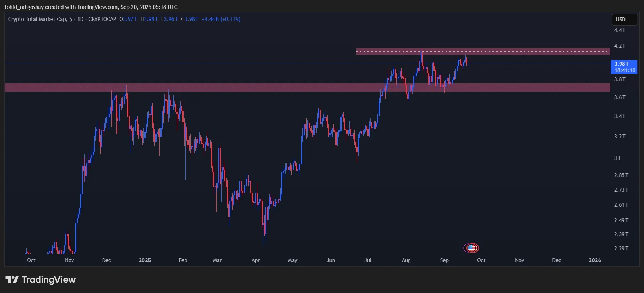
Task: Click the CRYPTOCAP source label
Action: (102, 19)
